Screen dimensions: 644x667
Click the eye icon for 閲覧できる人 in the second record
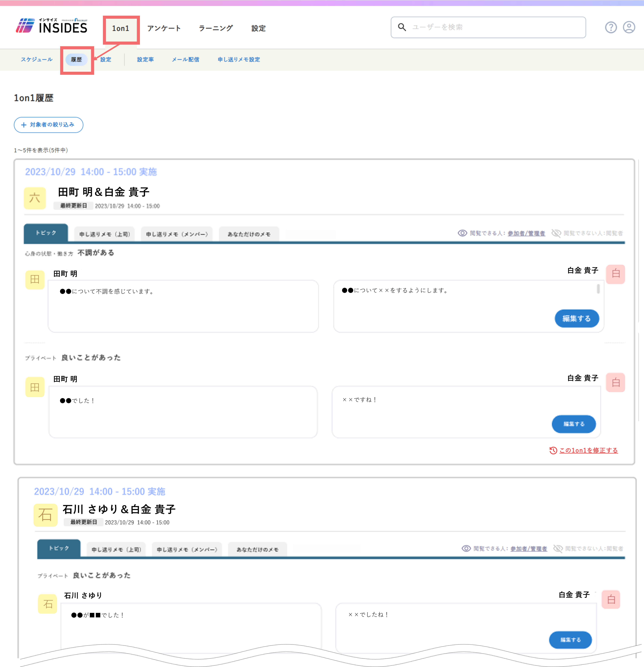pyautogui.click(x=466, y=549)
